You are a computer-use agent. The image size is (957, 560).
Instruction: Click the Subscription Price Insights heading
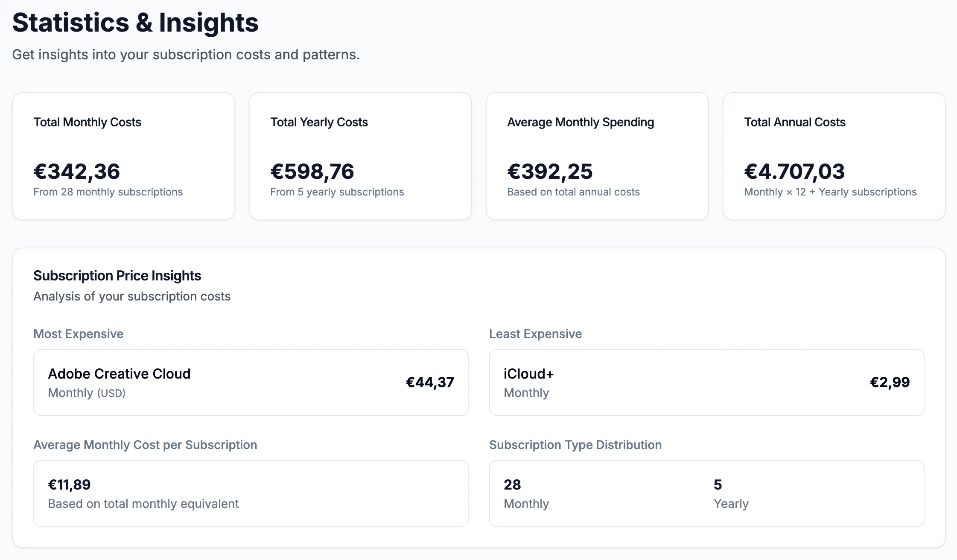117,276
